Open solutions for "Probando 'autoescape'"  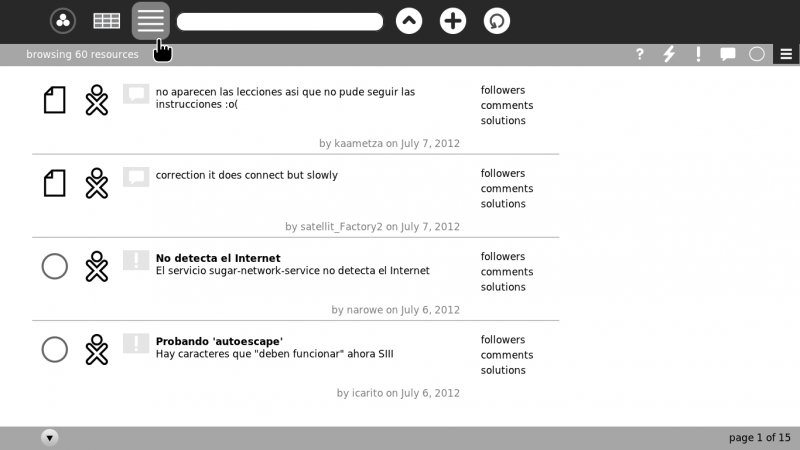503,370
